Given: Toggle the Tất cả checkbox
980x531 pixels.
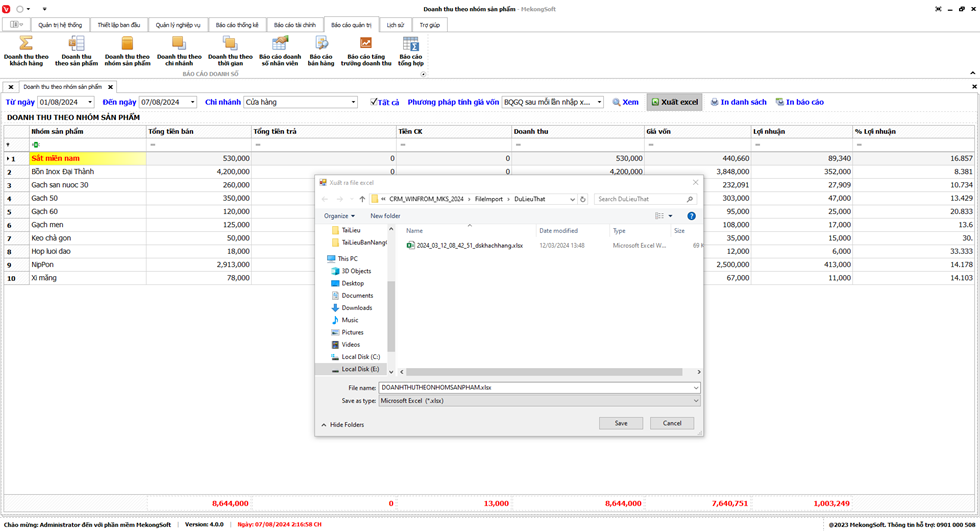Looking at the screenshot, I should pyautogui.click(x=374, y=102).
